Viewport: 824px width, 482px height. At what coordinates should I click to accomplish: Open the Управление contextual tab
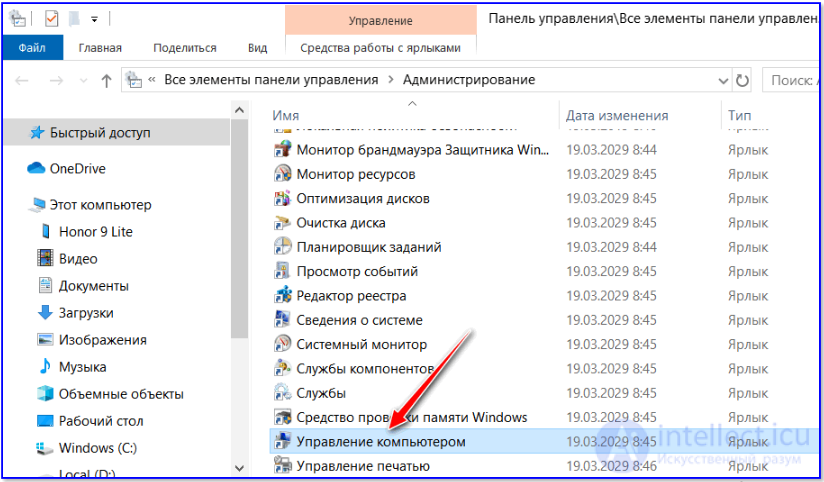pyautogui.click(x=380, y=20)
